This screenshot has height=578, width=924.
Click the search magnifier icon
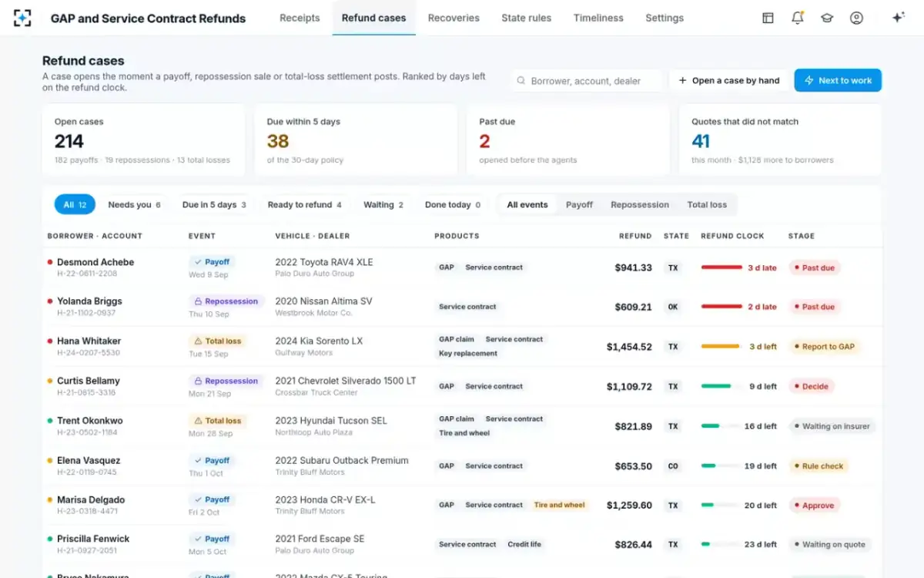[x=521, y=80]
